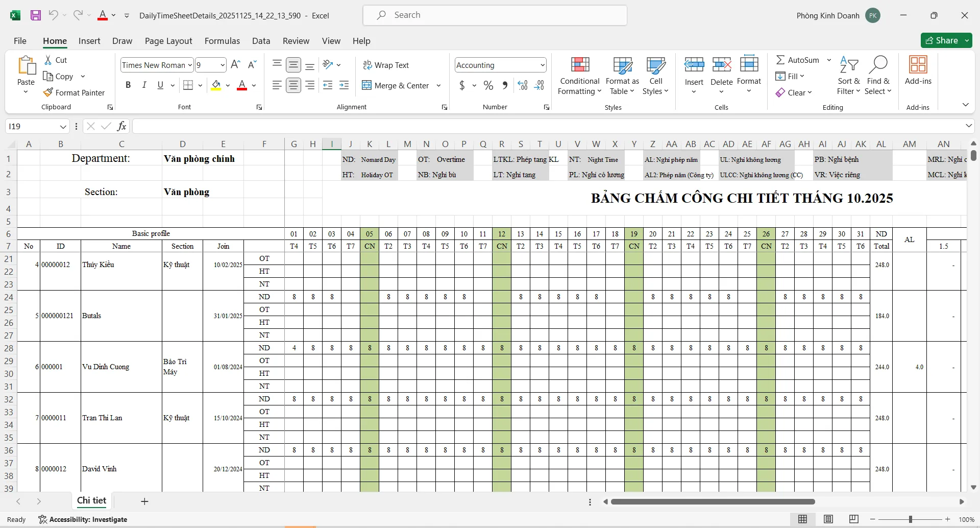Click the Search box in title bar

[x=495, y=15]
